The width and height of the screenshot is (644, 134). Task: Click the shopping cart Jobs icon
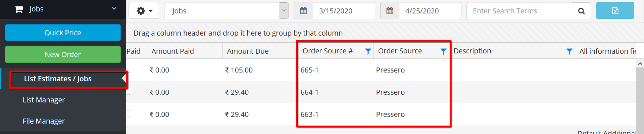pyautogui.click(x=18, y=9)
